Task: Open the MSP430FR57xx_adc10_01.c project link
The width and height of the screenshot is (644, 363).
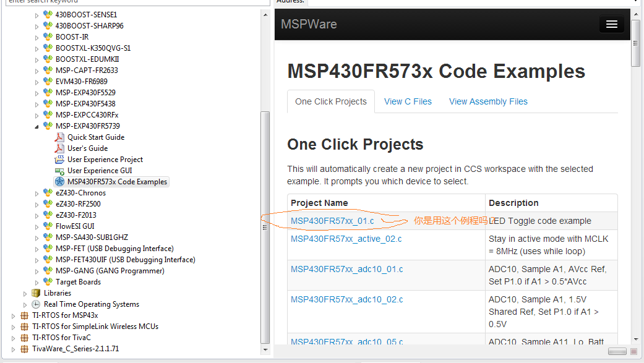Action: click(x=346, y=269)
